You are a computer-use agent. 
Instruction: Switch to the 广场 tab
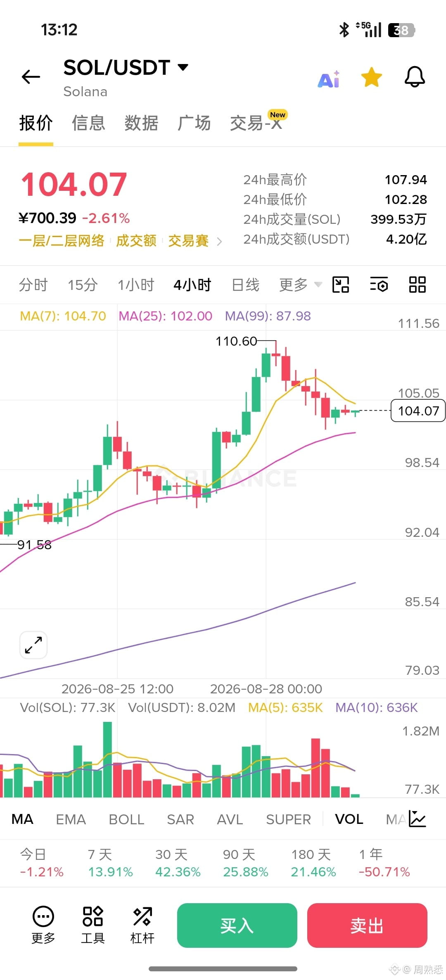click(194, 123)
